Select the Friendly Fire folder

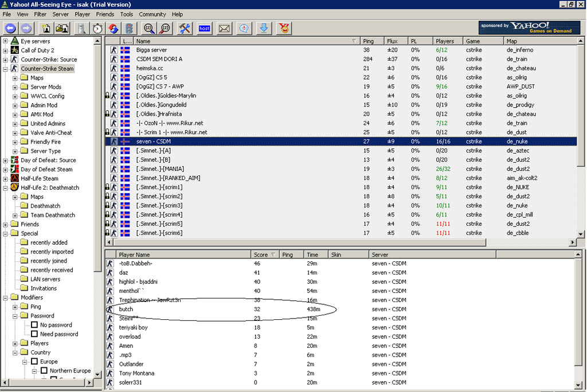(x=41, y=142)
